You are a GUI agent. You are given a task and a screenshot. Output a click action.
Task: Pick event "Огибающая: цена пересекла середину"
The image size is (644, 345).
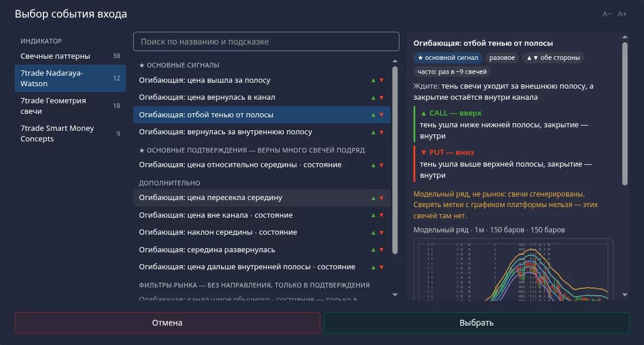tap(262, 198)
